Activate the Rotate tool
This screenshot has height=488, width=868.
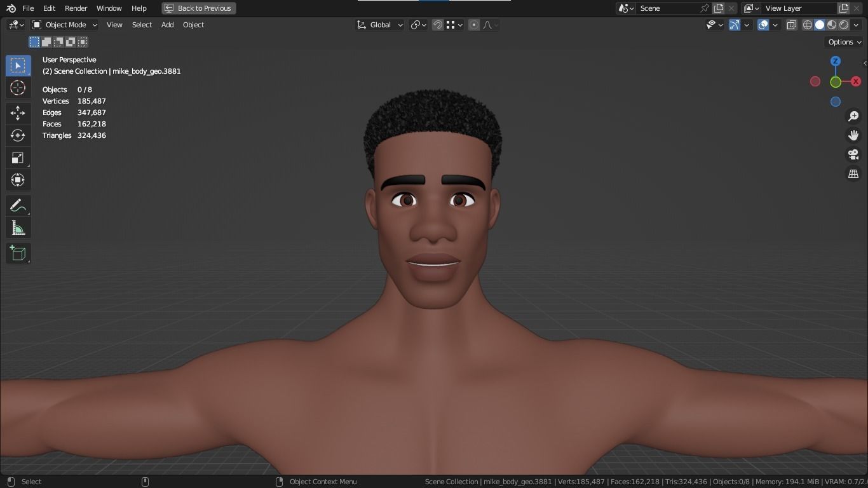tap(18, 135)
